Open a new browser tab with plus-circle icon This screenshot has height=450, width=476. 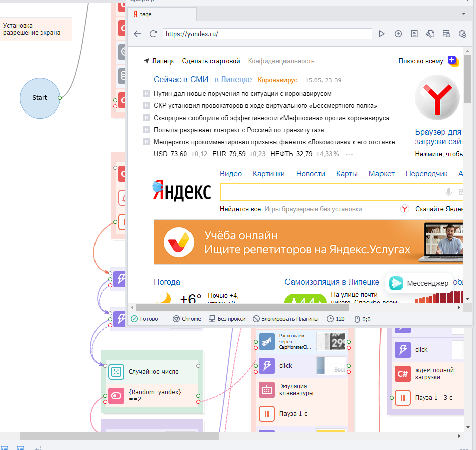coord(398,34)
